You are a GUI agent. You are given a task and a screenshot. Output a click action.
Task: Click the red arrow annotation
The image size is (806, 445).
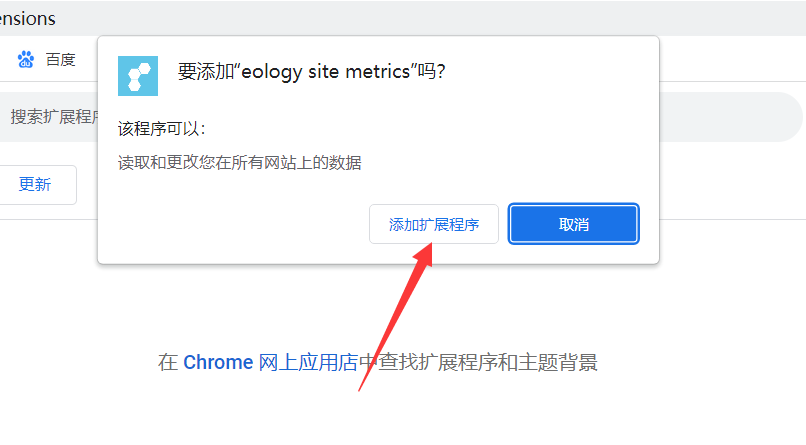point(394,319)
